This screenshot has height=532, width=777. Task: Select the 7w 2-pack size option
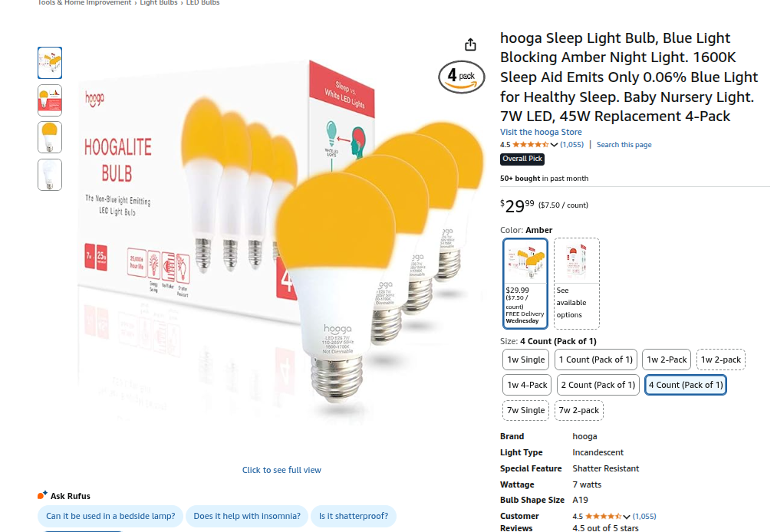(579, 410)
